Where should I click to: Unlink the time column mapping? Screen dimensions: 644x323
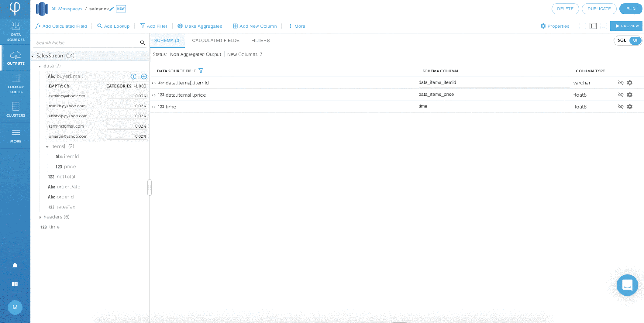[621, 107]
